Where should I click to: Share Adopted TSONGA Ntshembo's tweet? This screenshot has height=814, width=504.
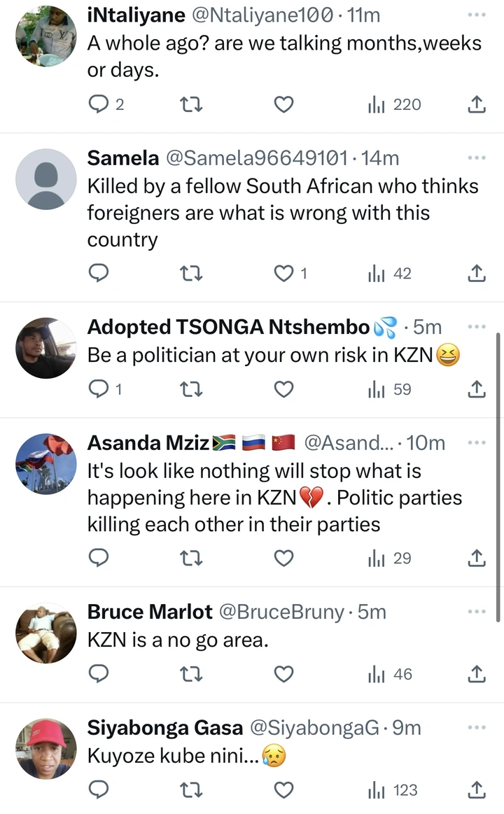coord(476,389)
